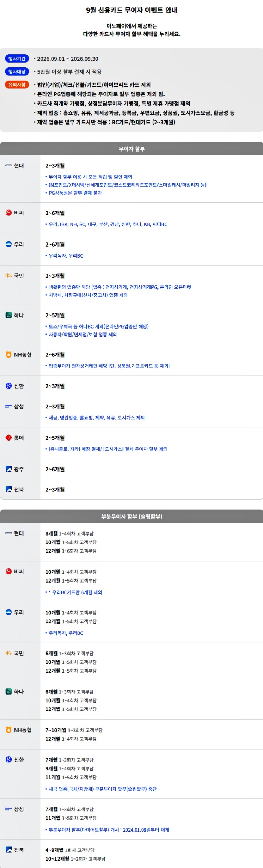263x868 pixels.
Task: Click the page title 9월 신용카드 무이자 이벤트 안내
Action: pos(132,10)
